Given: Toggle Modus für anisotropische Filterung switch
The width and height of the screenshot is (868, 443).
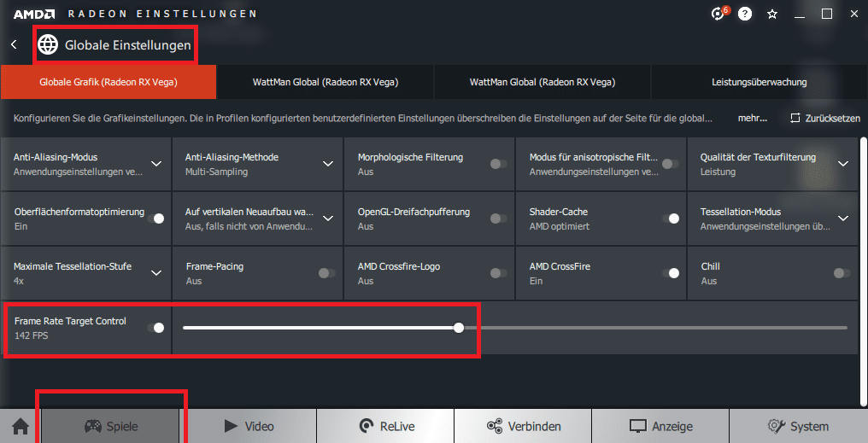Looking at the screenshot, I should (671, 164).
